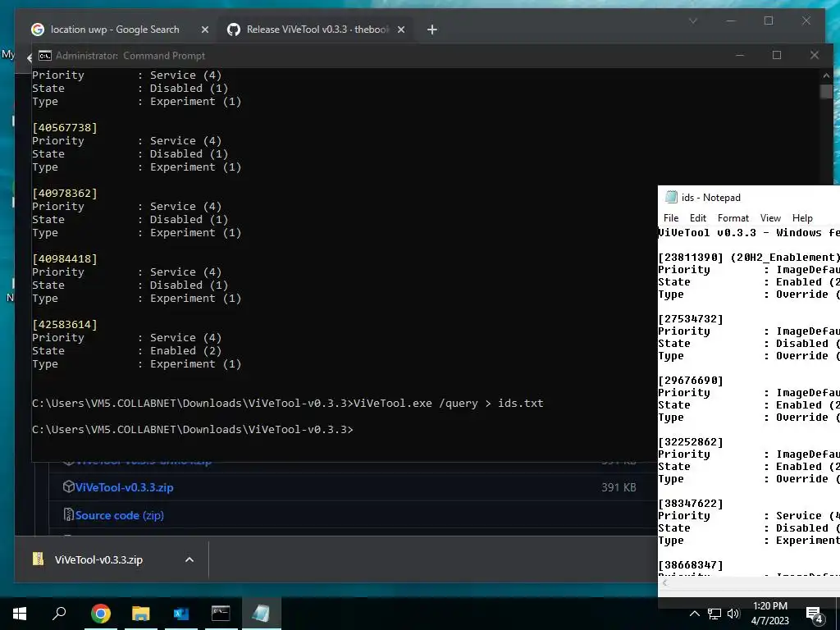
Task: Open the volume control tray icon
Action: [733, 614]
